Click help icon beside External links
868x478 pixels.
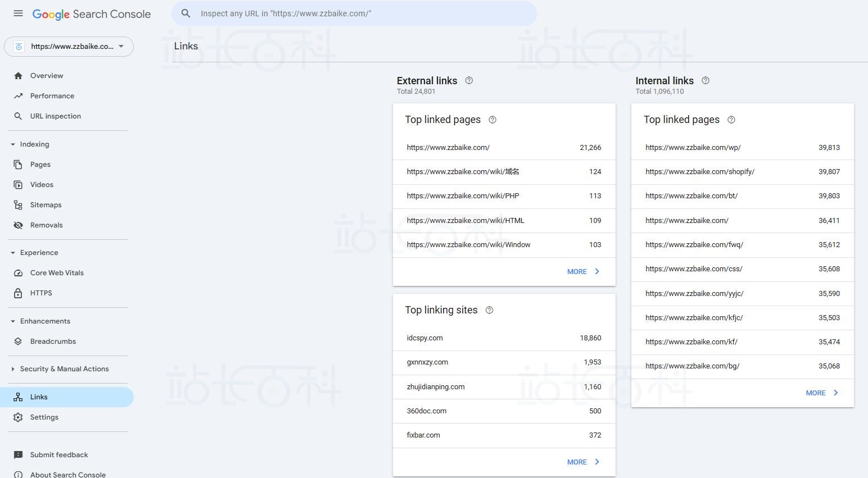pos(469,80)
